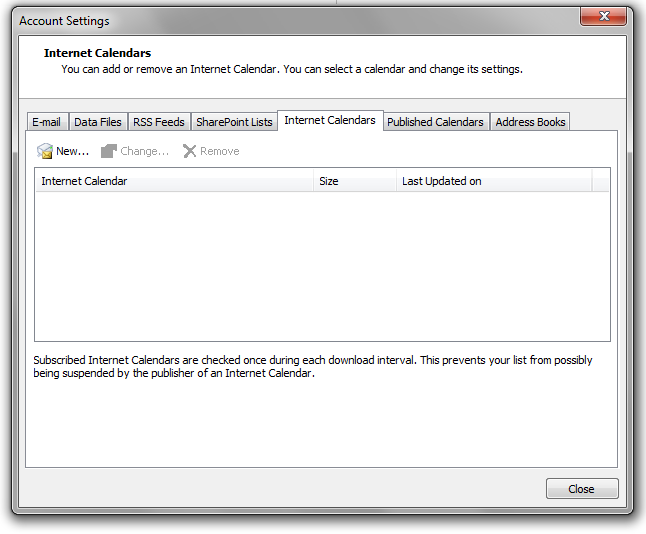Select the Internet Calendars tab

[330, 120]
